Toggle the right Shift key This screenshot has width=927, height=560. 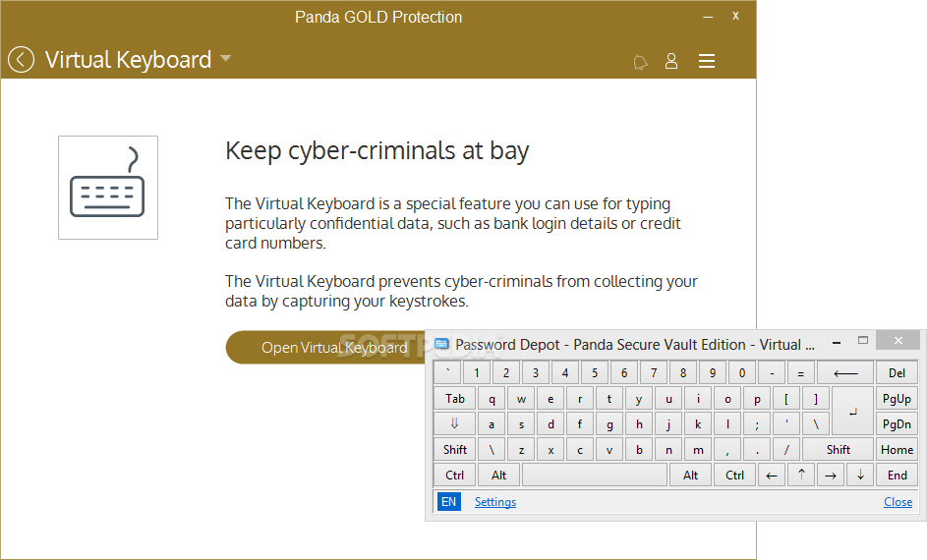tap(838, 450)
